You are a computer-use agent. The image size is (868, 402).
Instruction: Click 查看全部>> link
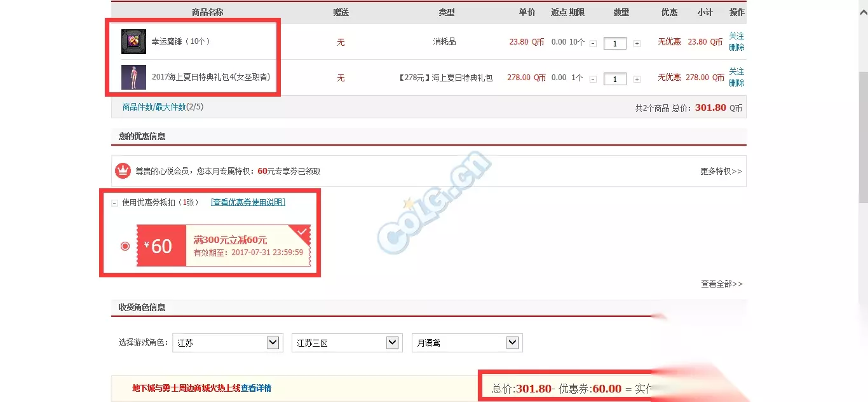pyautogui.click(x=722, y=284)
